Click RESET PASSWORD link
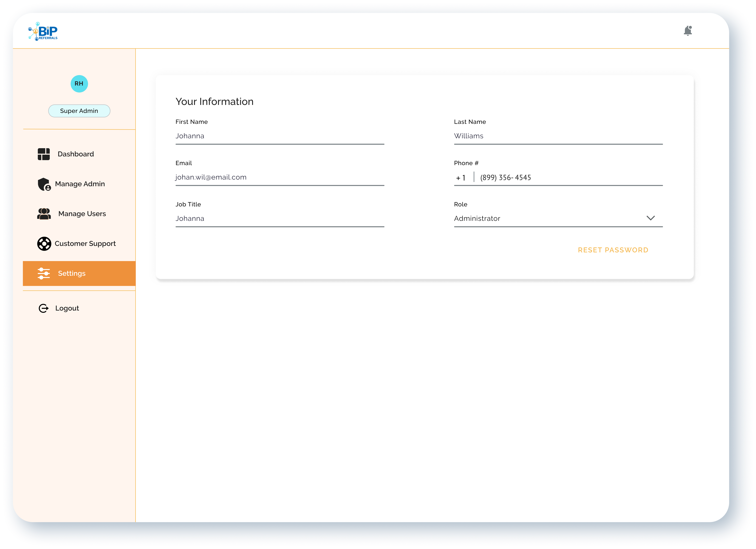This screenshot has width=756, height=549. [613, 250]
